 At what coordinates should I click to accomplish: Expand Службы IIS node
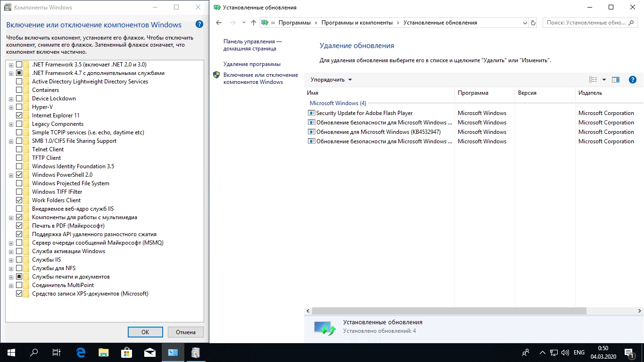tap(11, 260)
